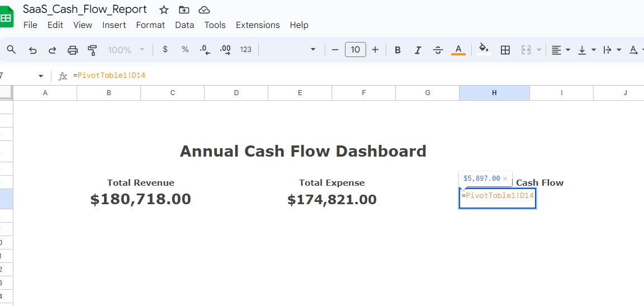The image size is (644, 306).
Task: Check the cloud save status icon
Action: [204, 10]
